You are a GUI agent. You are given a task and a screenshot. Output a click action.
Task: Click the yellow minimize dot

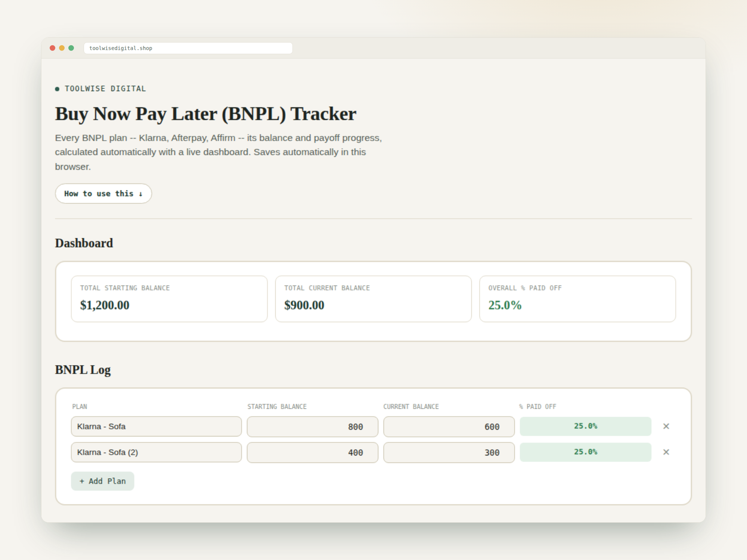[62, 48]
